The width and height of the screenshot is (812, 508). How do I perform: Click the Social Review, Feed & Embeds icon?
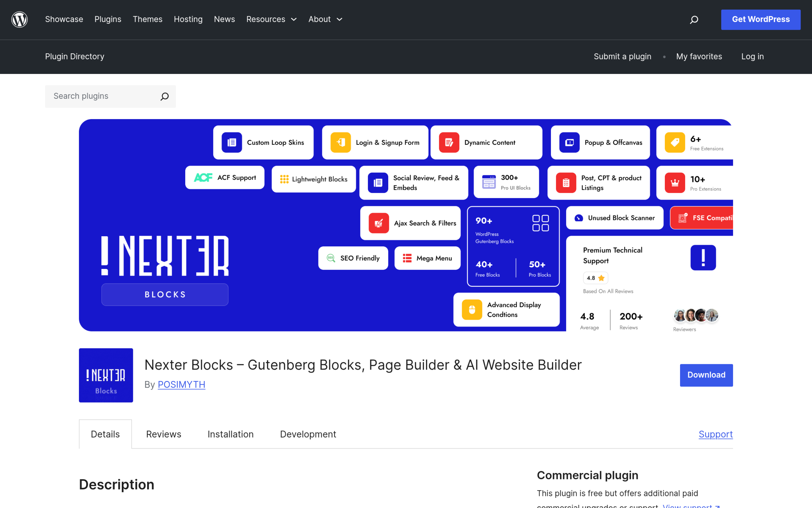pyautogui.click(x=378, y=183)
